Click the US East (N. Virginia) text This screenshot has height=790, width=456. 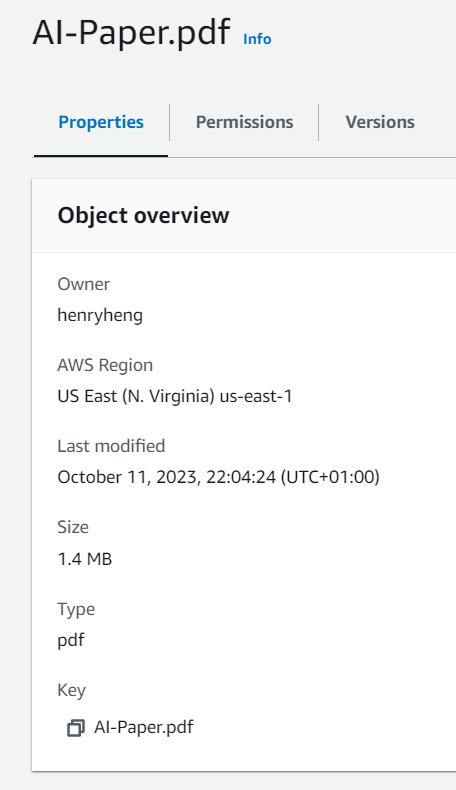pyautogui.click(x=137, y=397)
